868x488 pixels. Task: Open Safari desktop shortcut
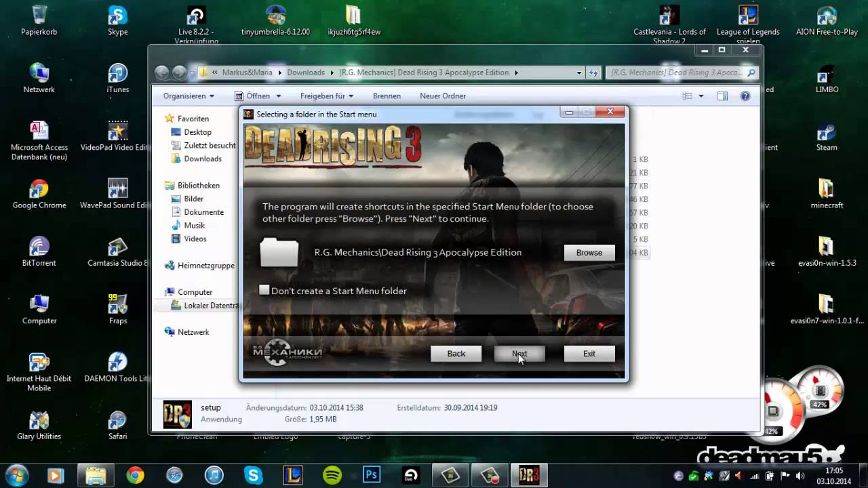coord(118,425)
